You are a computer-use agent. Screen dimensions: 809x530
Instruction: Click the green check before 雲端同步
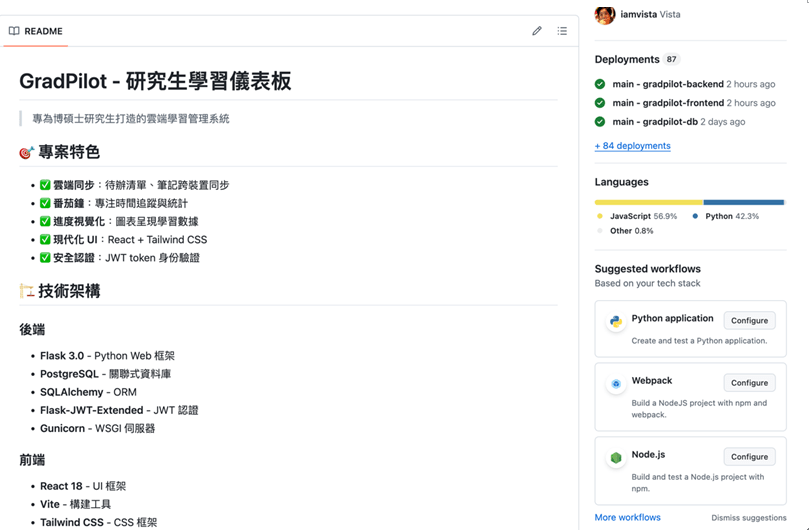coord(45,185)
